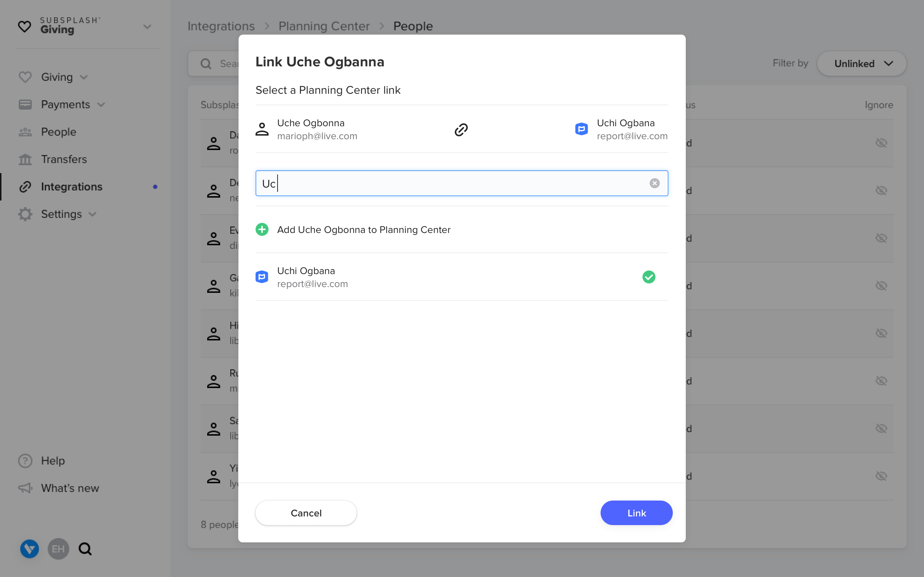Go back to Integrations breadcrumb
Screen dimensions: 924x577
[x=221, y=26]
